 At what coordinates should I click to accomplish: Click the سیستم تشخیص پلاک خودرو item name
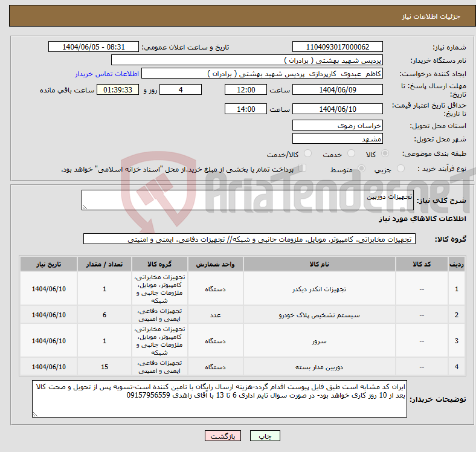319,315
